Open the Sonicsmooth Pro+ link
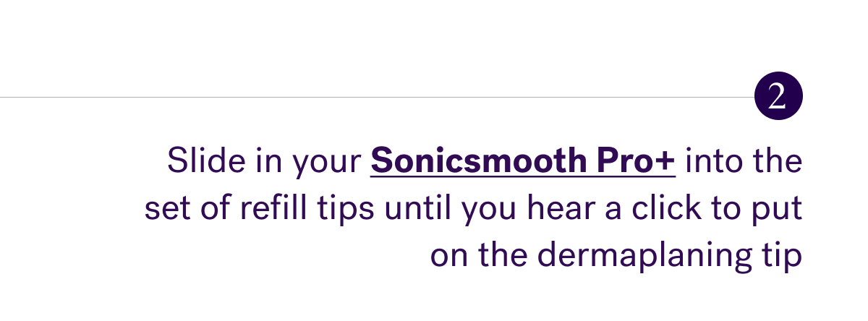The height and width of the screenshot is (321, 868). click(523, 160)
